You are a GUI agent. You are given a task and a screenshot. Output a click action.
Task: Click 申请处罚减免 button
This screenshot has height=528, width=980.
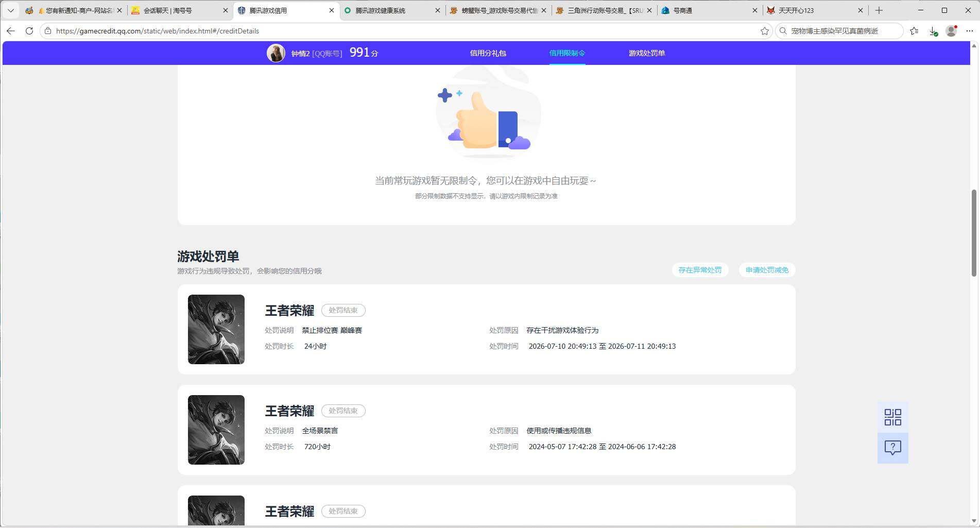click(767, 270)
